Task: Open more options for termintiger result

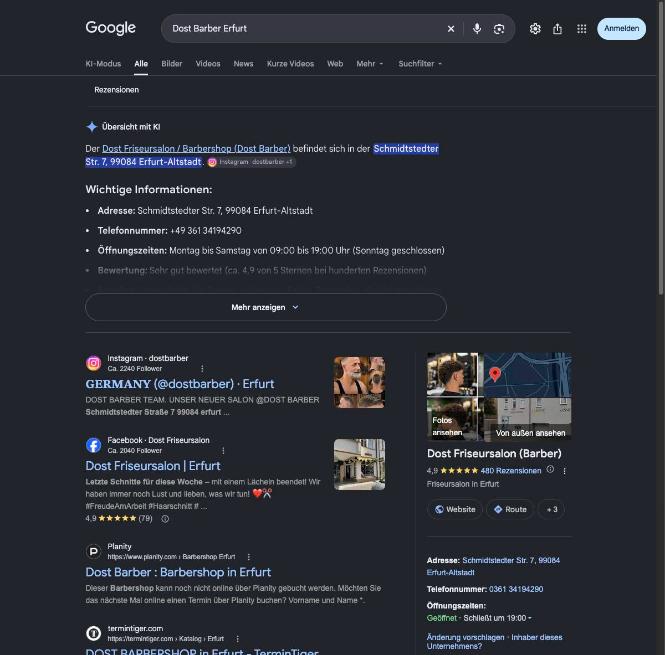Action: click(237, 639)
